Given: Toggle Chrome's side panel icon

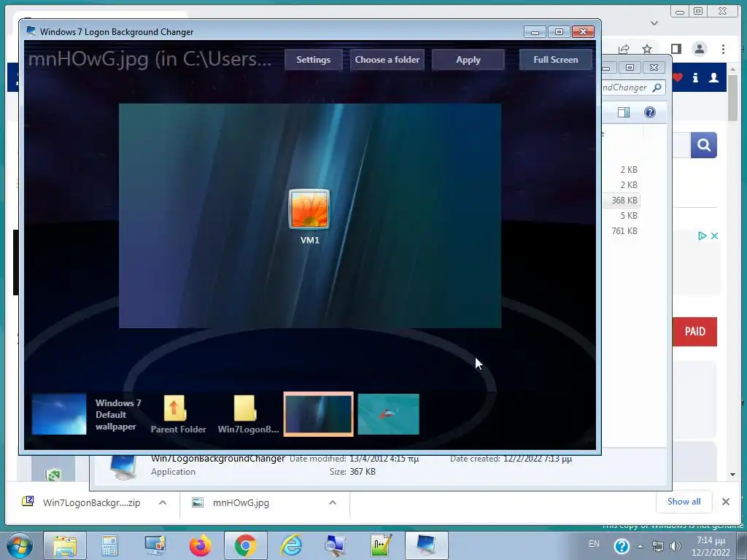Looking at the screenshot, I should [x=676, y=49].
